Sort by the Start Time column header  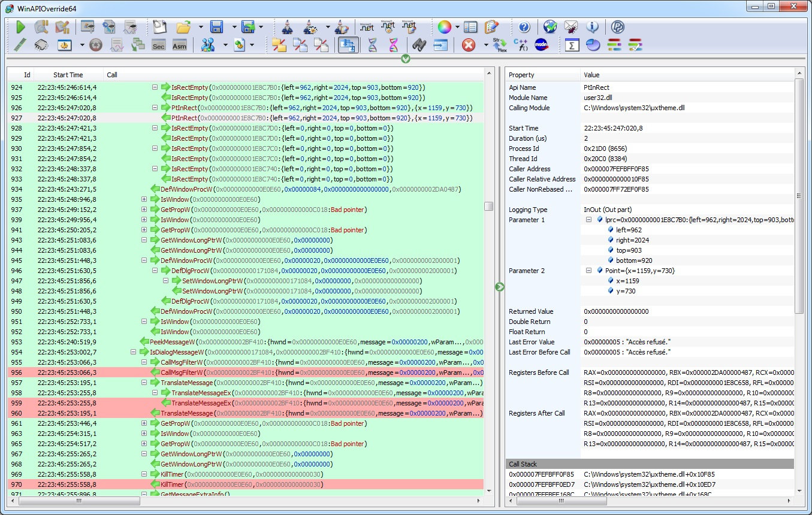[68, 75]
